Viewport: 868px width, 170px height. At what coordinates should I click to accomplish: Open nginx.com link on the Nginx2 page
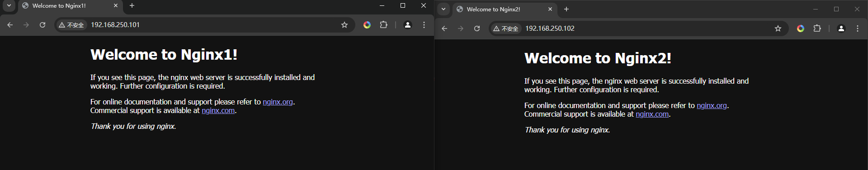point(652,114)
